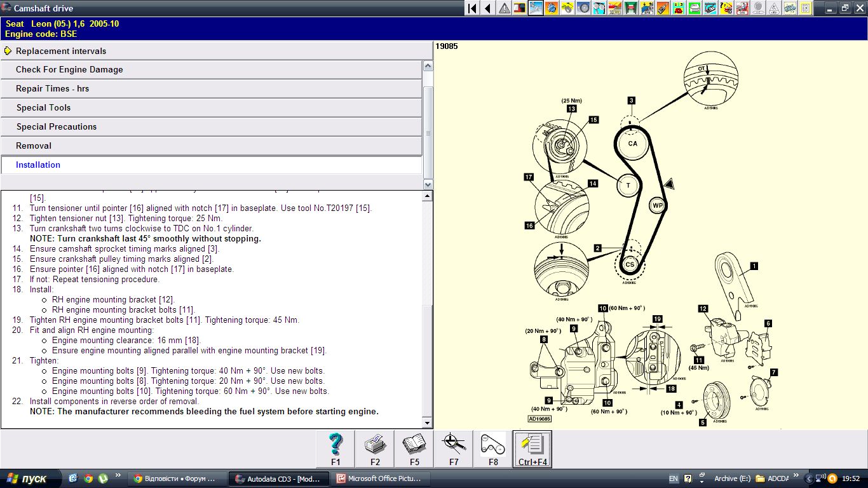Click the fuel system bleeding NOTE text
Screen dimensions: 868x488
(204, 412)
